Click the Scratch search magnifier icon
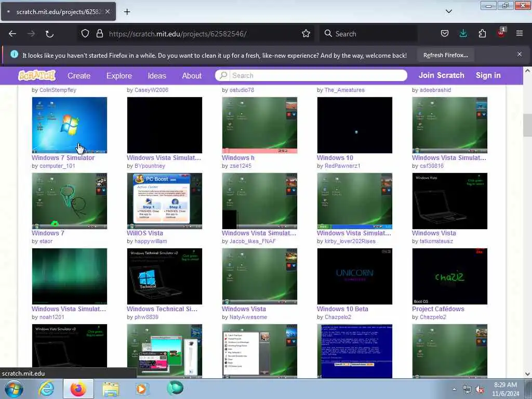 223,75
